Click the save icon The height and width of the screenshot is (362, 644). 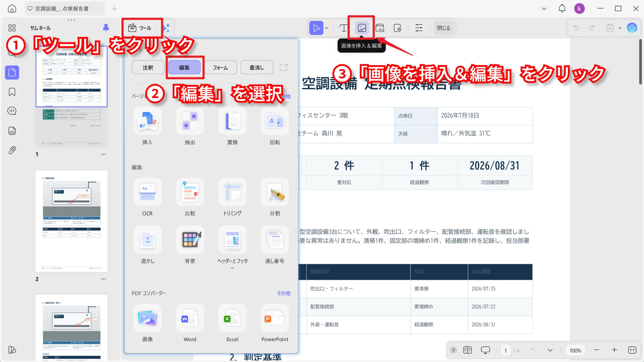[x=610, y=28]
